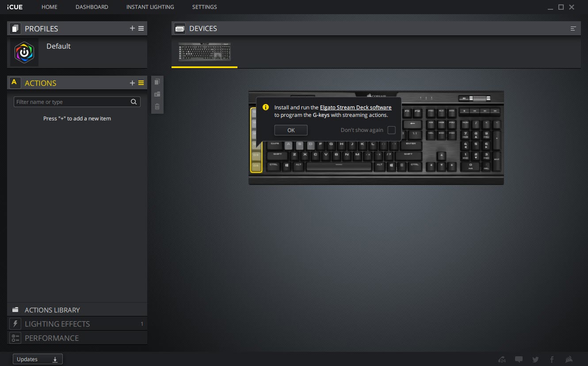This screenshot has height=366, width=588.
Task: Select the keyboard device thumbnail
Action: (204, 52)
